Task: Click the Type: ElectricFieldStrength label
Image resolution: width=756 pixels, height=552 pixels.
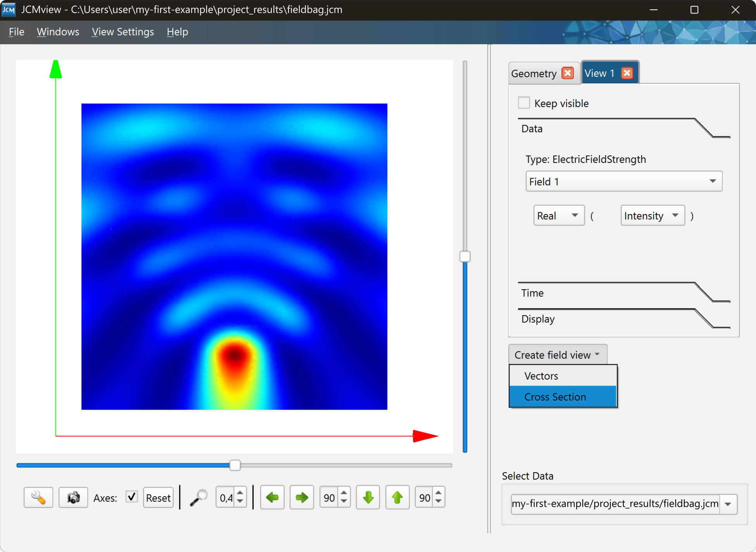Action: 585,159
